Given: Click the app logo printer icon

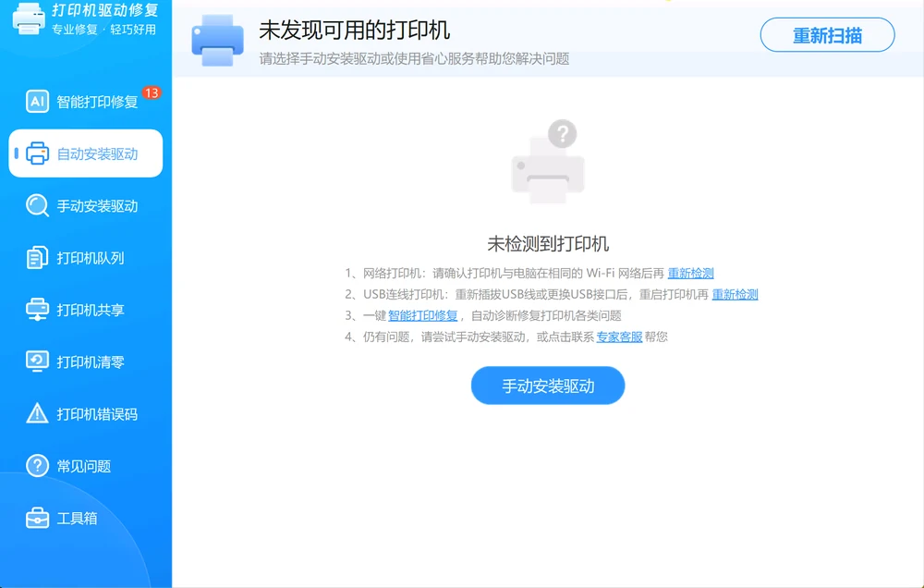Looking at the screenshot, I should (29, 18).
